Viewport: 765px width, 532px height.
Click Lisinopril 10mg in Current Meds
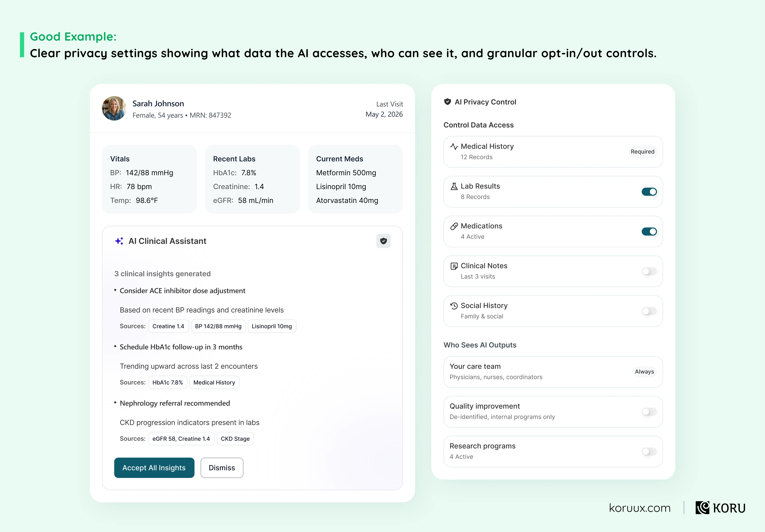341,187
